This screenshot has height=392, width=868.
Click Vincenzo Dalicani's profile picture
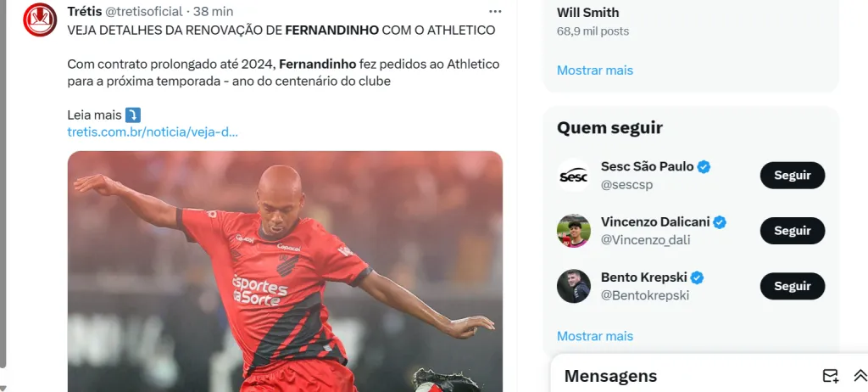574,231
